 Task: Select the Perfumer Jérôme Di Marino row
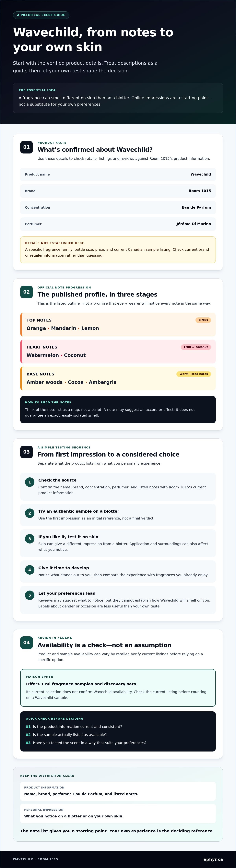click(x=118, y=224)
